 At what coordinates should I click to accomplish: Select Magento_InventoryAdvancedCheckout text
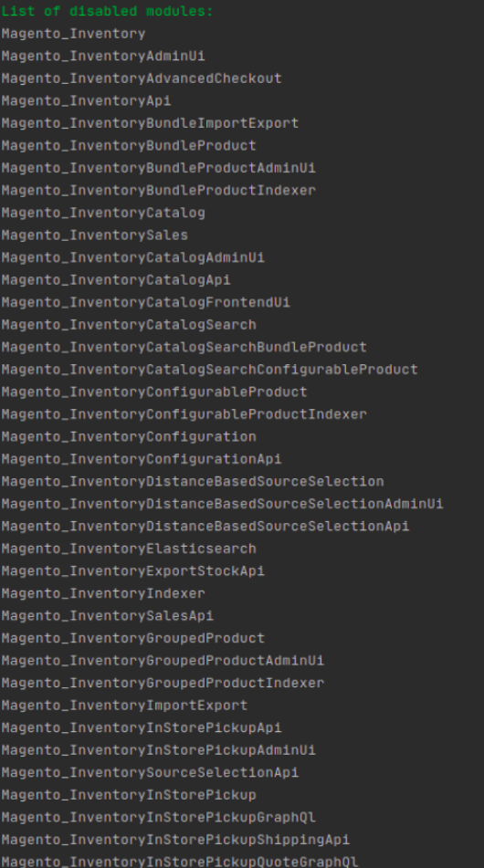point(142,78)
